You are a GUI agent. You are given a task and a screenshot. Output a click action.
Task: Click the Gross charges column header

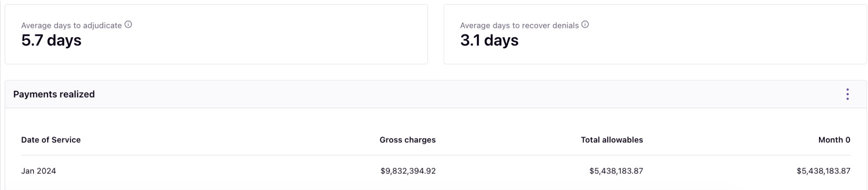coord(407,140)
